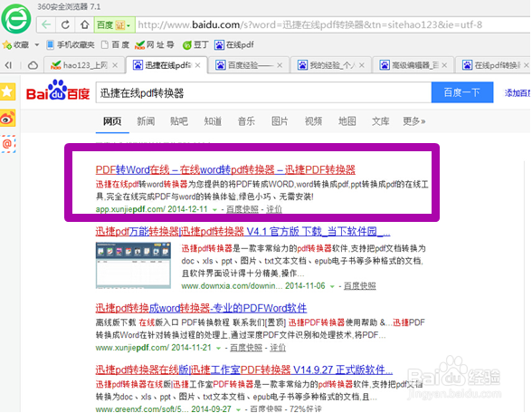Click the 百度一下 search button
Image resolution: width=532 pixels, height=413 pixels.
click(462, 92)
